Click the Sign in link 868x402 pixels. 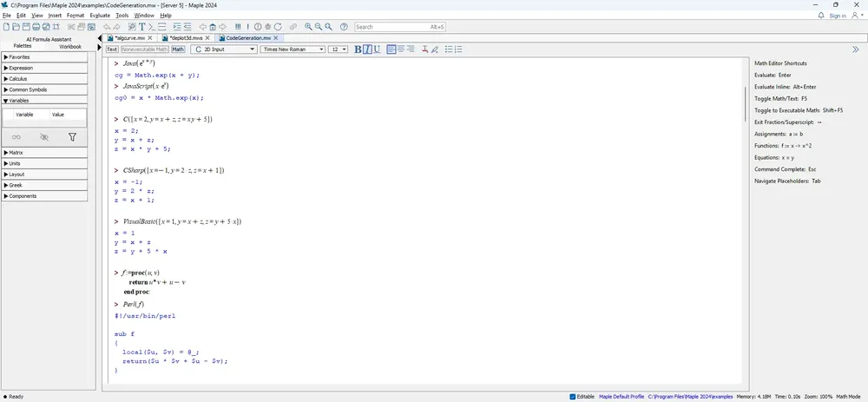pyautogui.click(x=838, y=16)
